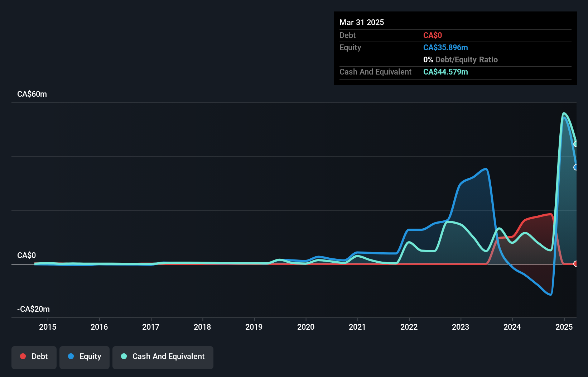Click the CA$44.579m cash value
The image size is (588, 377).
(445, 72)
